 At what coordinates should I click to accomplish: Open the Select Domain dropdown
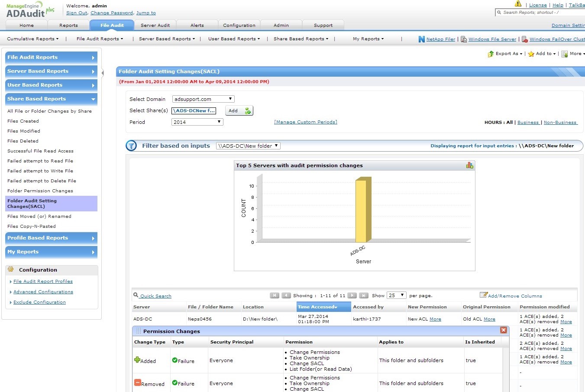coord(203,99)
